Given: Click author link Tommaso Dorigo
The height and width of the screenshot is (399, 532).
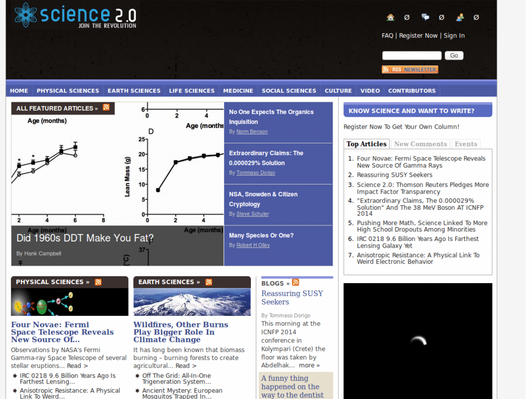Looking at the screenshot, I should point(256,172).
